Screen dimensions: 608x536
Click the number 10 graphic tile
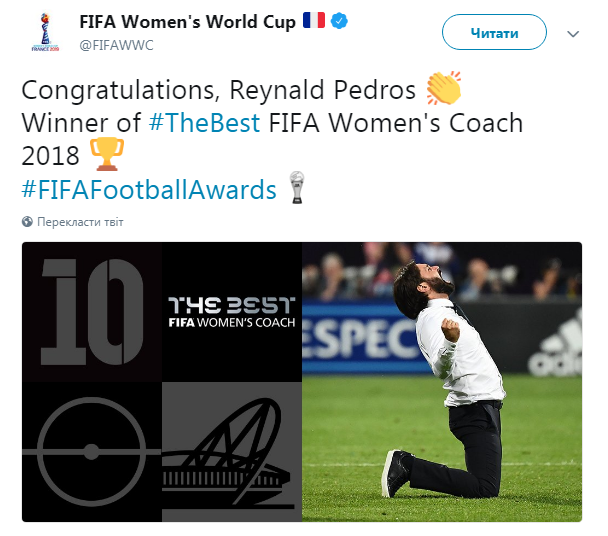pyautogui.click(x=91, y=311)
